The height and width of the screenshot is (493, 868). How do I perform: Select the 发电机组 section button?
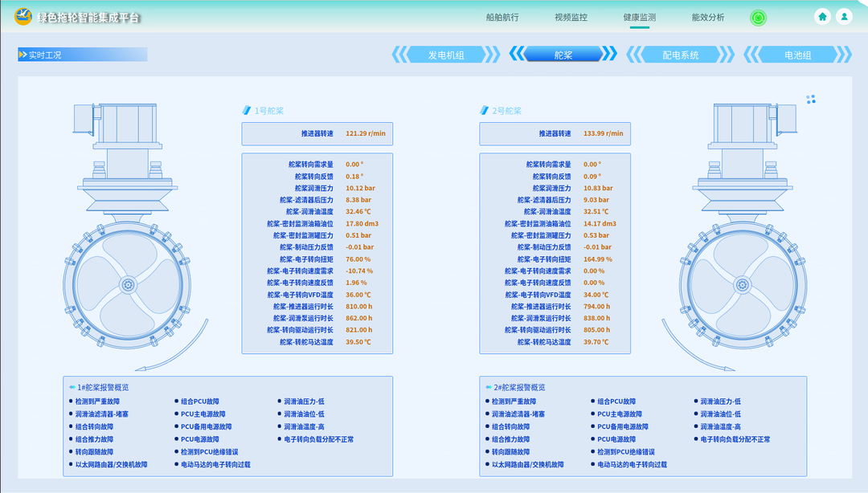click(x=446, y=55)
